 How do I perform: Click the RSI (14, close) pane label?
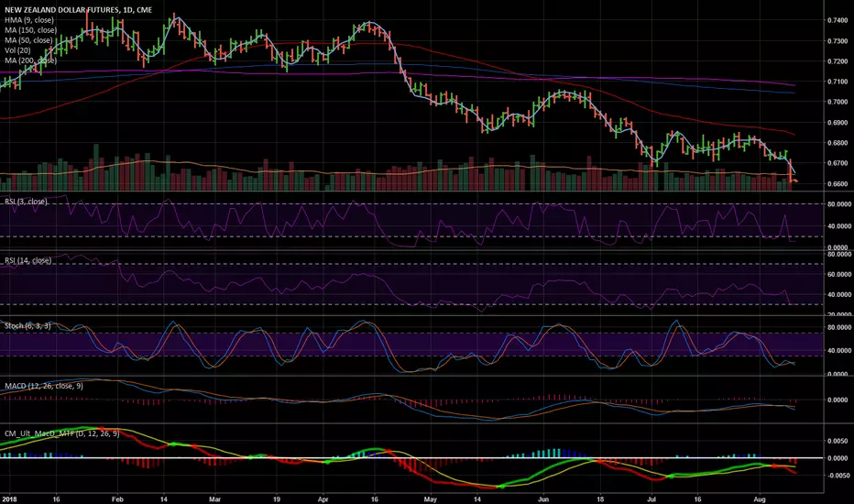[x=28, y=260]
